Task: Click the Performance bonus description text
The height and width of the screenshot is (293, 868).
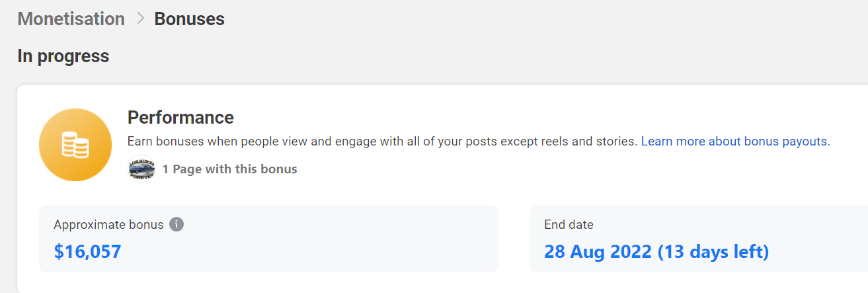Action: click(x=383, y=142)
